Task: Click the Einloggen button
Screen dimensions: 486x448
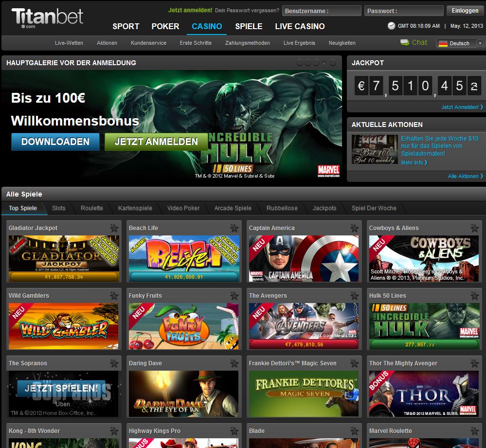Action: tap(465, 11)
